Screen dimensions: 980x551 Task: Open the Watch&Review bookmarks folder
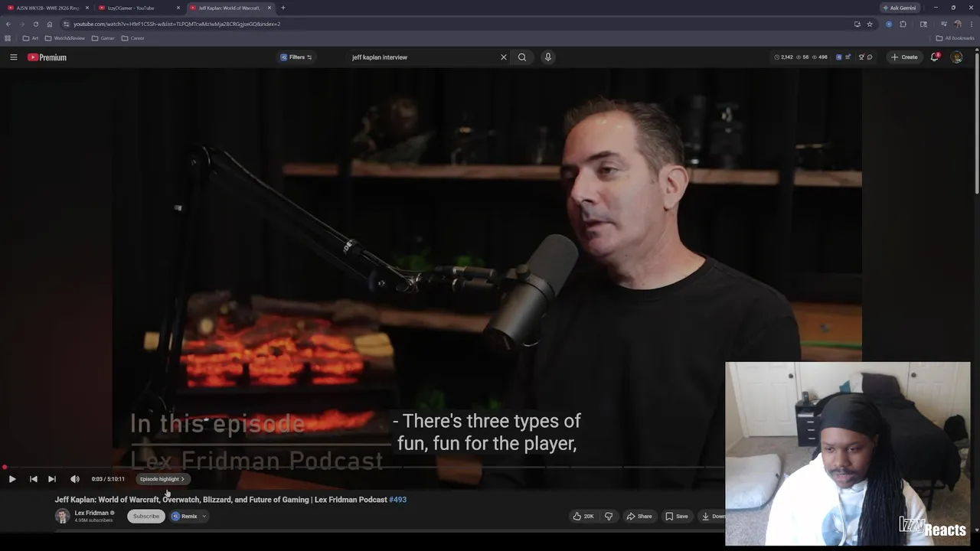[65, 38]
